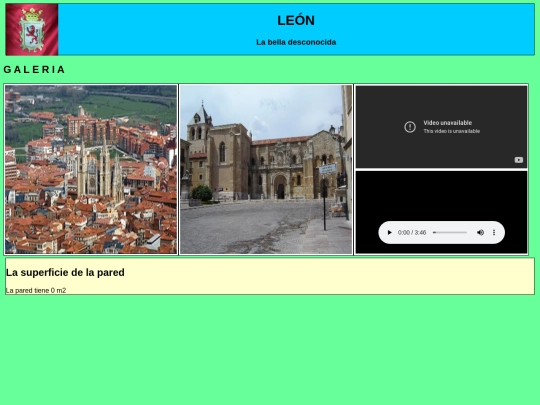540x405 pixels.
Task: Click heading La superficie de la pared
Action: point(65,272)
